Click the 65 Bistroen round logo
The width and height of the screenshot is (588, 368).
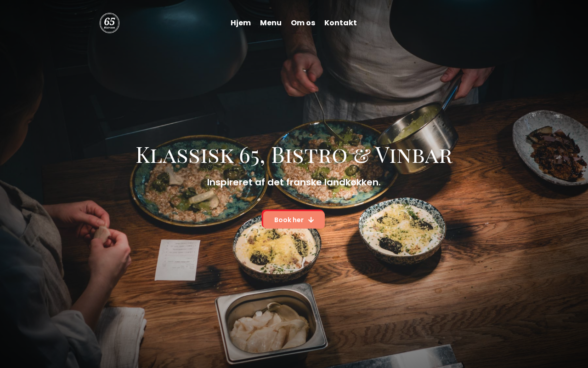(109, 23)
